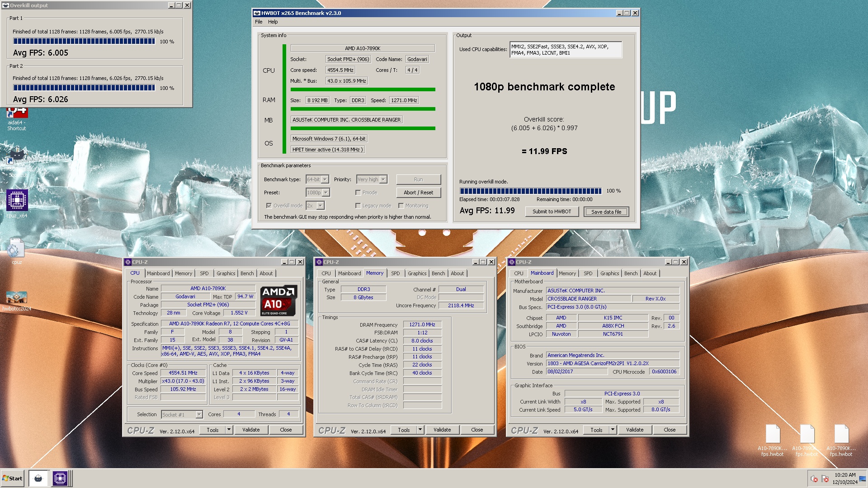Switch to Mainboard tab in CPU-Z CPU window
The width and height of the screenshot is (868, 488).
coord(158,273)
